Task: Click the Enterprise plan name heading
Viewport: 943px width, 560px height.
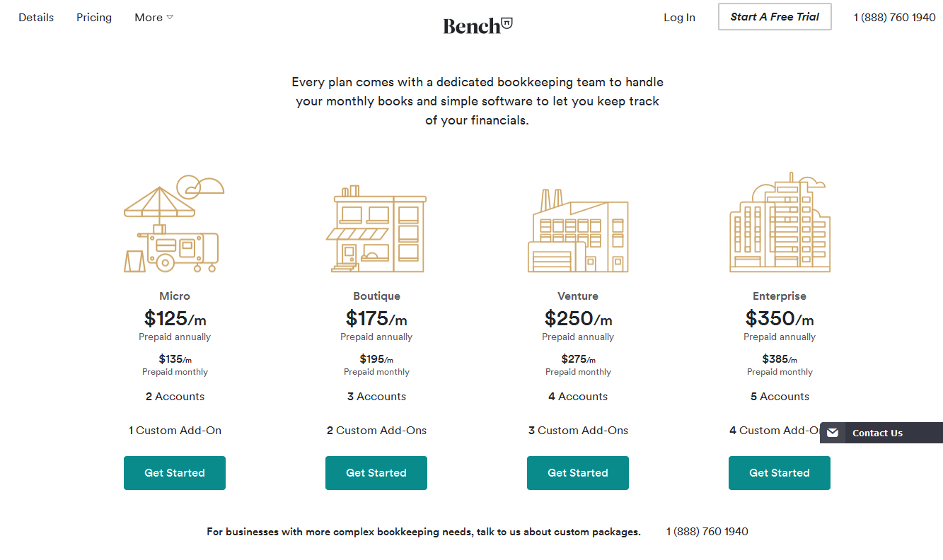Action: click(780, 296)
